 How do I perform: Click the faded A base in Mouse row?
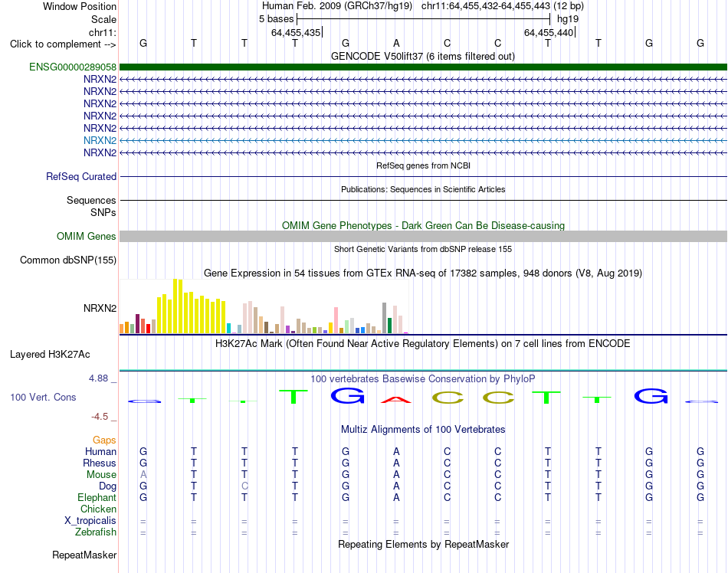point(143,475)
